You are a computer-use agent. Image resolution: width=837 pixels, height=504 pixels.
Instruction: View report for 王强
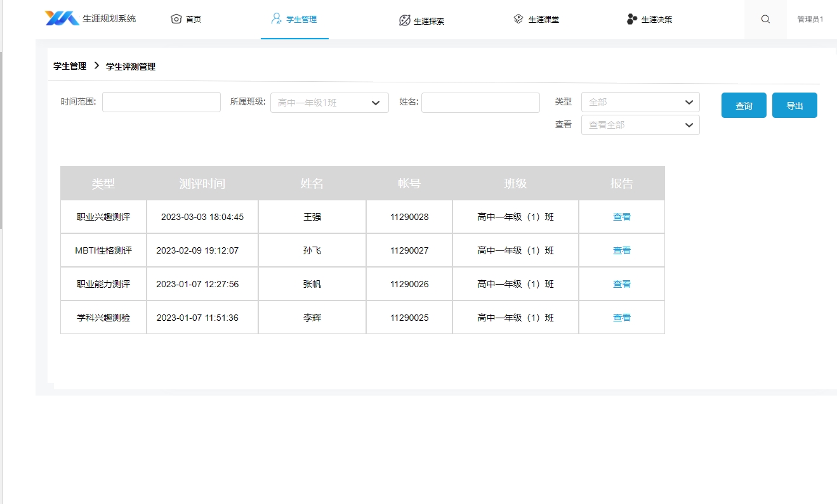click(622, 217)
